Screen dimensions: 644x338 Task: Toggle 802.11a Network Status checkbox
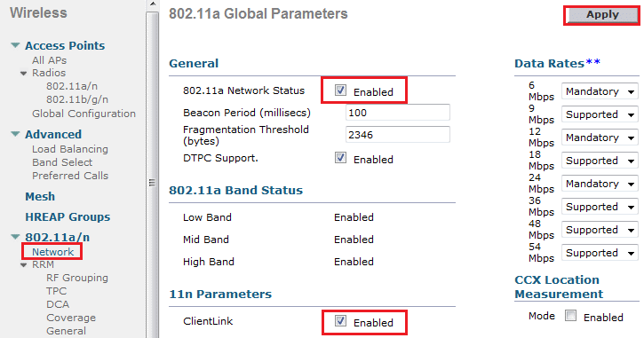click(340, 90)
